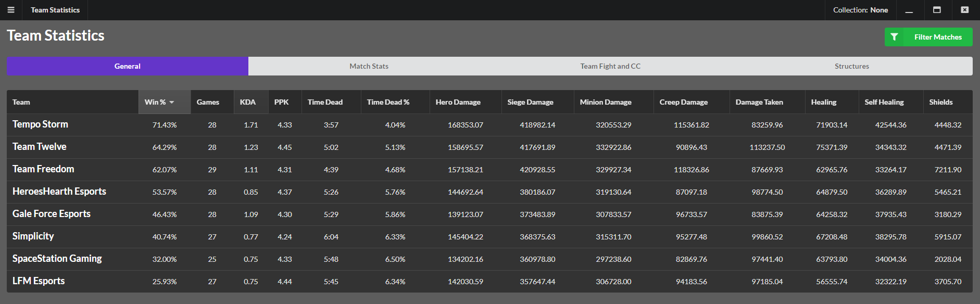Open the hamburger menu icon
980x304 pixels.
tap(11, 10)
